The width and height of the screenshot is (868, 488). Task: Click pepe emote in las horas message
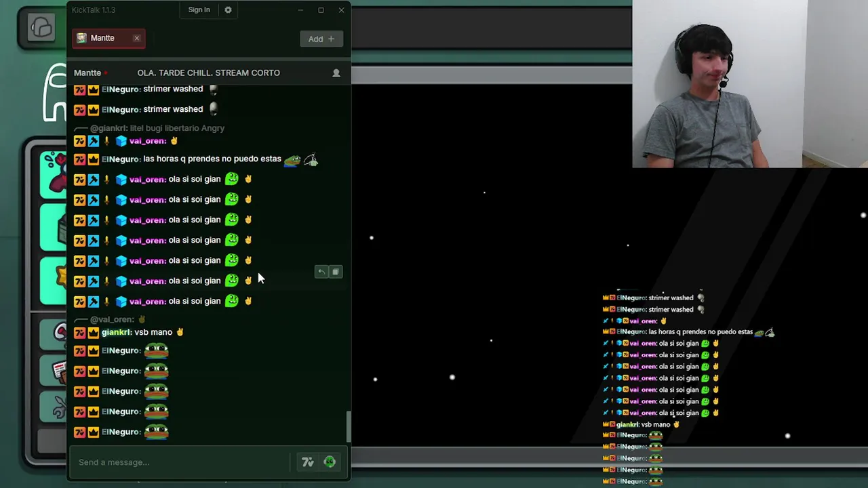[x=292, y=160]
